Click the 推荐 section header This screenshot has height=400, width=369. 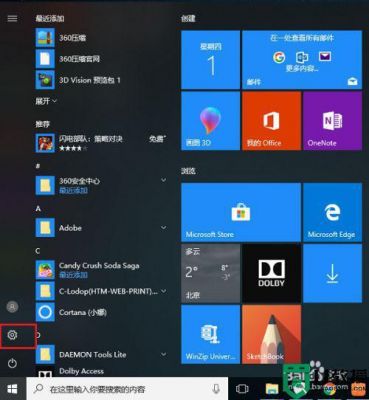[43, 124]
